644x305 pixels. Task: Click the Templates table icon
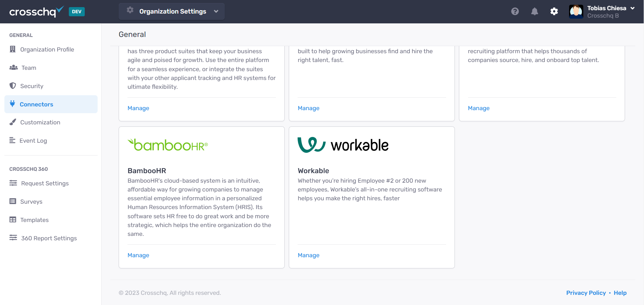pos(13,220)
